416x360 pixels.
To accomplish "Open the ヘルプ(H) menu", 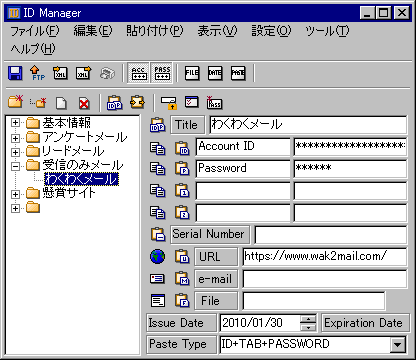I will [x=33, y=49].
